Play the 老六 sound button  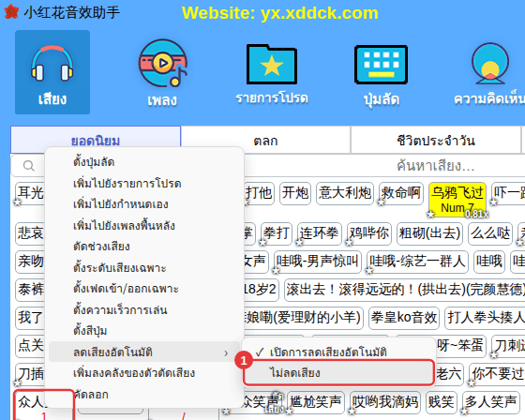(449, 374)
